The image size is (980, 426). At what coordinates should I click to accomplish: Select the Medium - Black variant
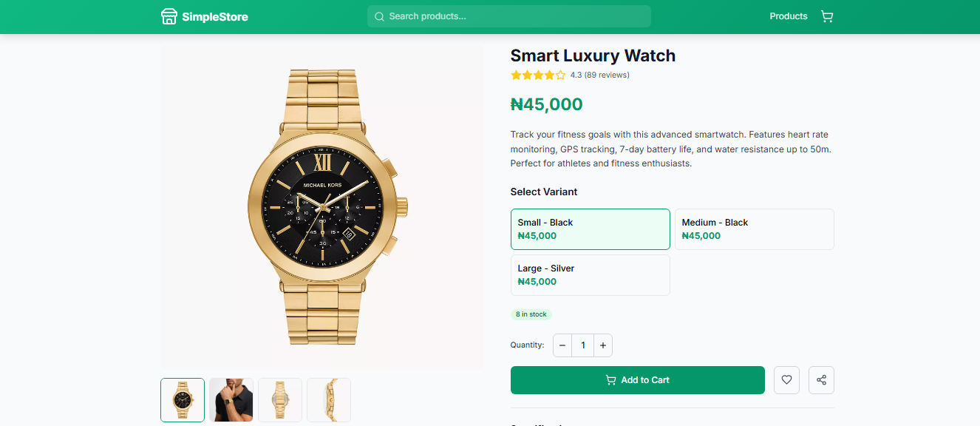click(754, 229)
